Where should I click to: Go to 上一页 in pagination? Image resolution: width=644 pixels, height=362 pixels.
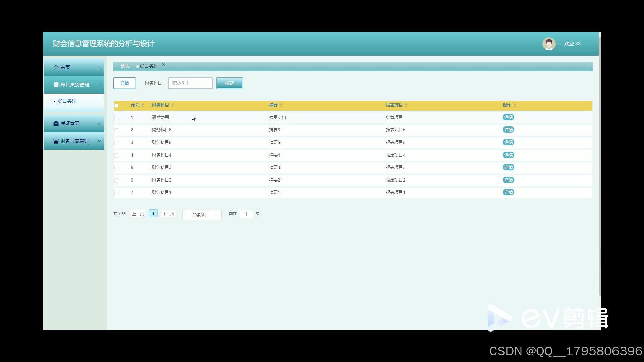(x=138, y=214)
